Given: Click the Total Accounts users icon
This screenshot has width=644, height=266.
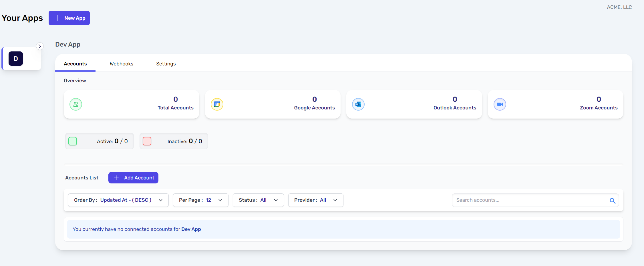Looking at the screenshot, I should (x=76, y=104).
